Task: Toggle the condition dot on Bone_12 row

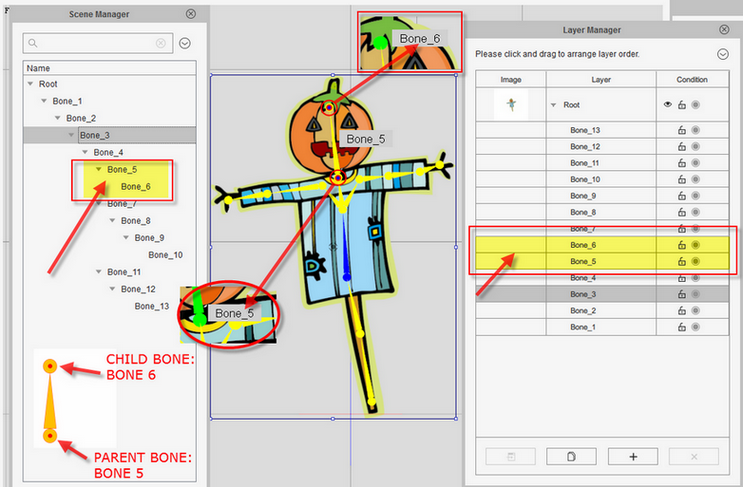Action: [695, 146]
